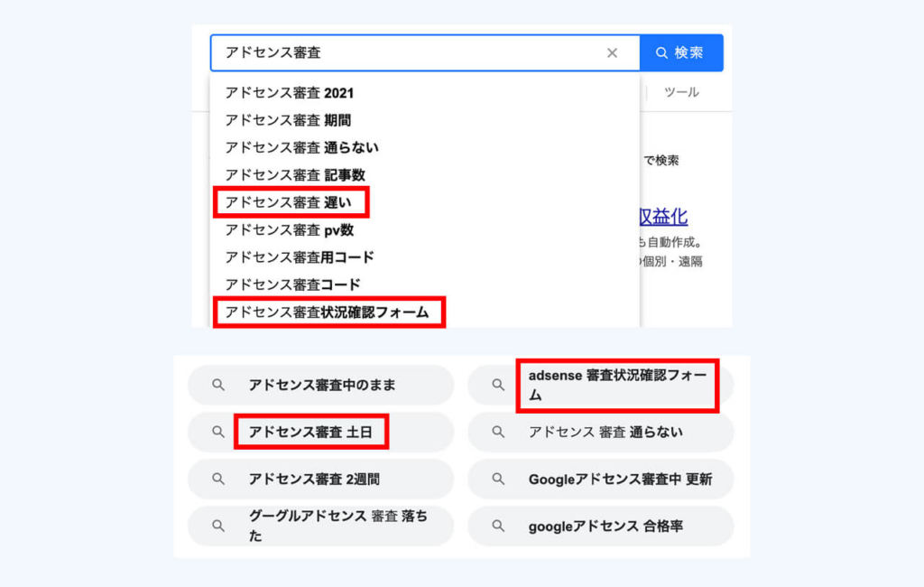Click the magnifier icon beside グーグルアドセンス 審査 落ちた
This screenshot has height=587, width=924.
point(218,526)
